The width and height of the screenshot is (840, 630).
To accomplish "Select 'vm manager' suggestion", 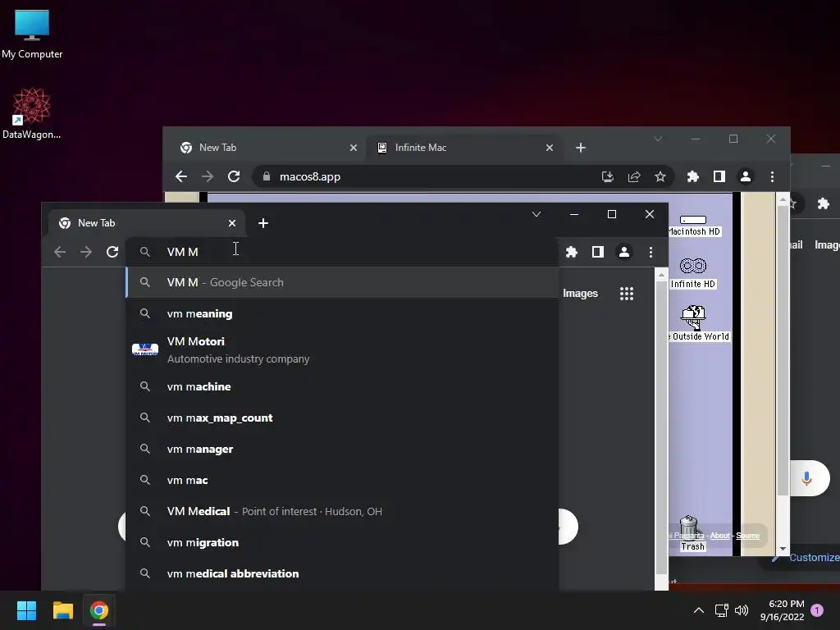I will tap(343, 449).
